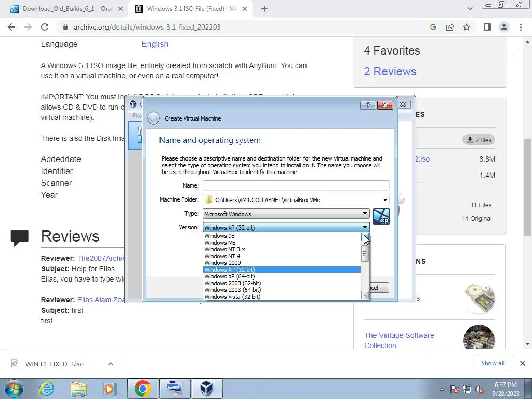Share this page with the share icon
The height and width of the screenshot is (399, 532).
450,27
